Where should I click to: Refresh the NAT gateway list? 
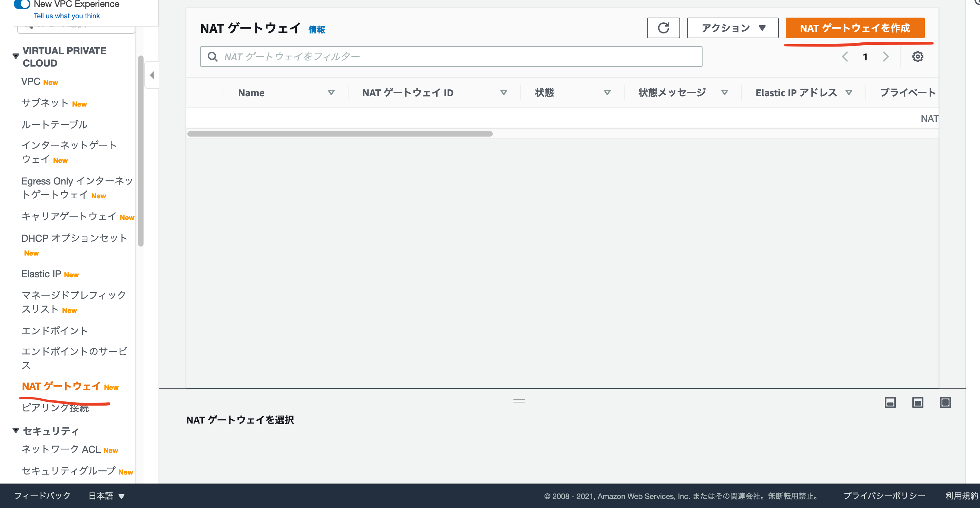(664, 28)
